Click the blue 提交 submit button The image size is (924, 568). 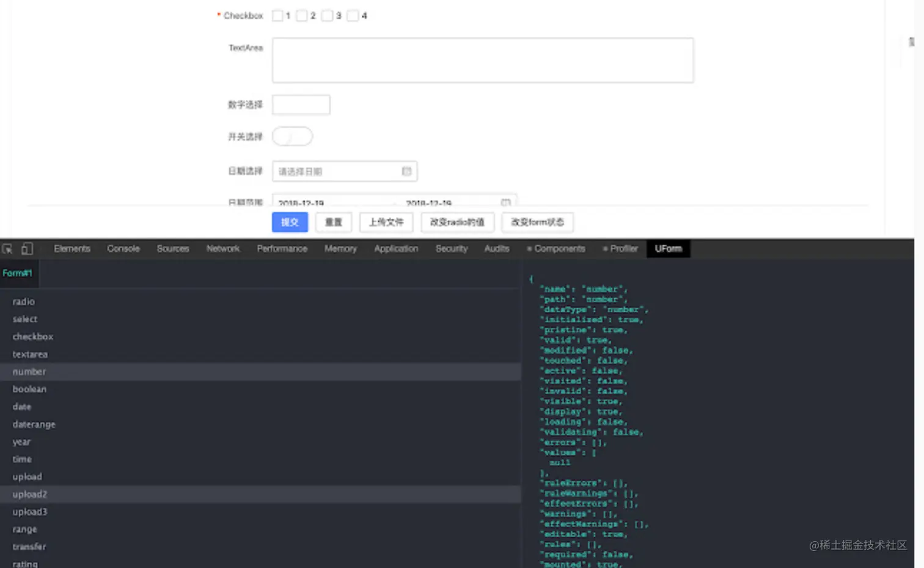[290, 222]
